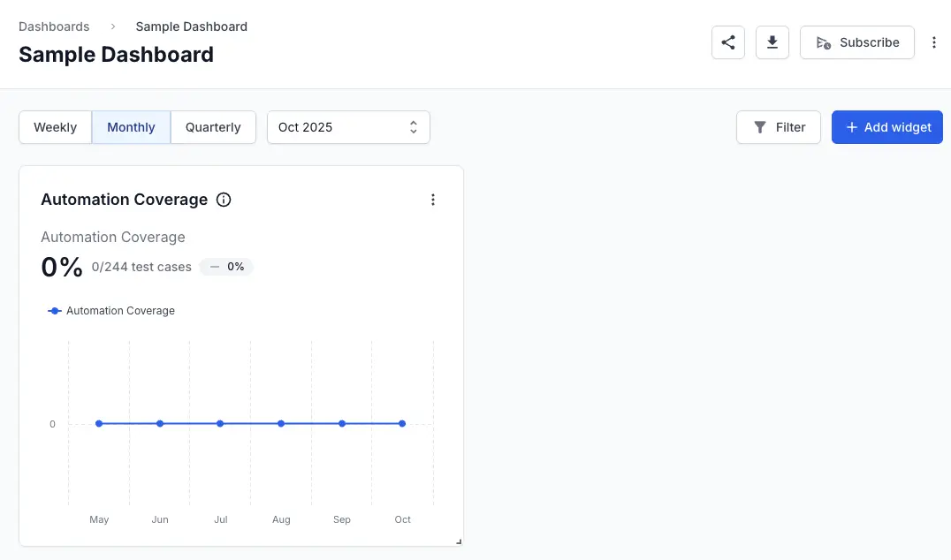Click the up-down arrows in date selector

[x=413, y=127]
